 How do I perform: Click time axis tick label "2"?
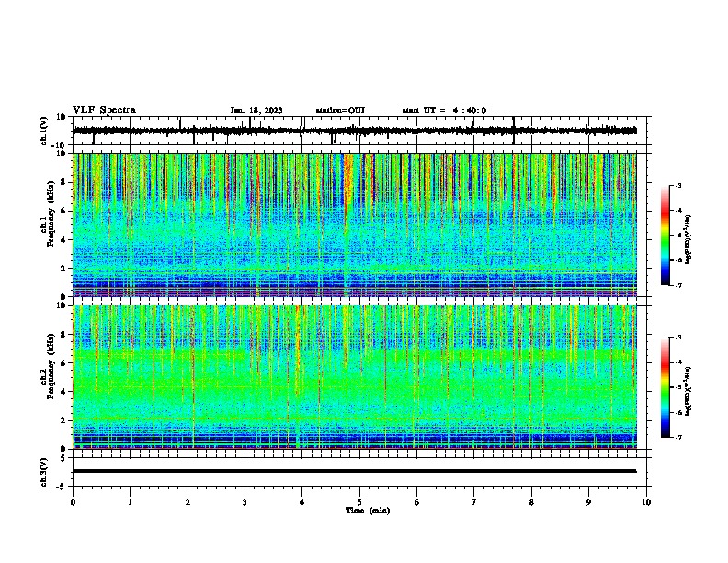pyautogui.click(x=188, y=502)
